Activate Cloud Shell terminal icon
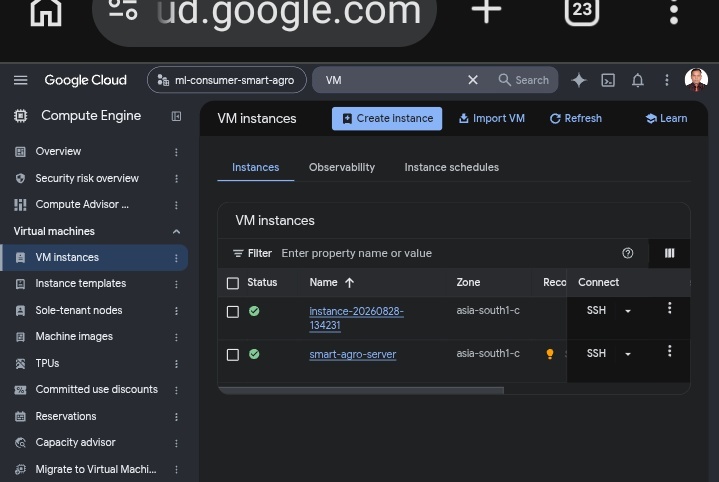719x482 pixels. 608,80
